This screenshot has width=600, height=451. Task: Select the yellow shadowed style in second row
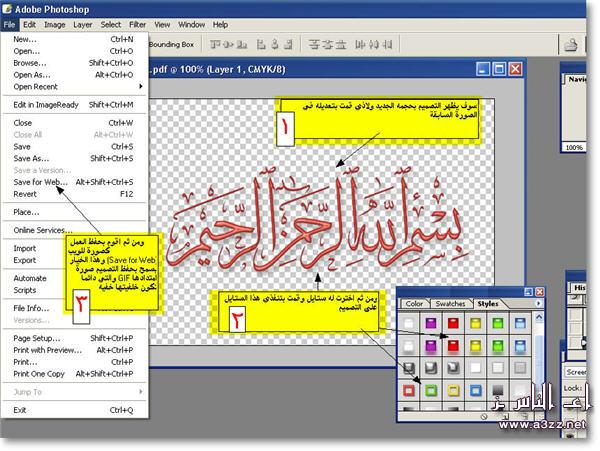click(475, 346)
